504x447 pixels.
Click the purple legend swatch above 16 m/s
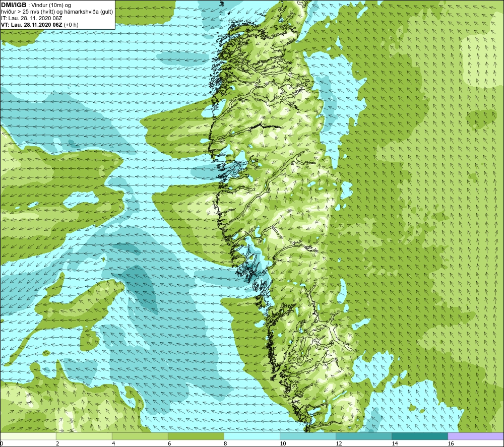(x=475, y=436)
